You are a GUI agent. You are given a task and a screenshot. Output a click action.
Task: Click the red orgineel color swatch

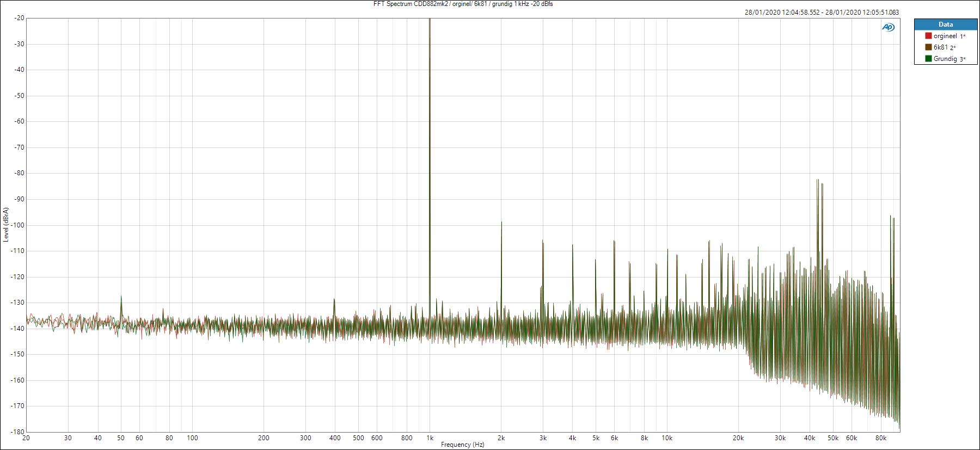[x=928, y=36]
